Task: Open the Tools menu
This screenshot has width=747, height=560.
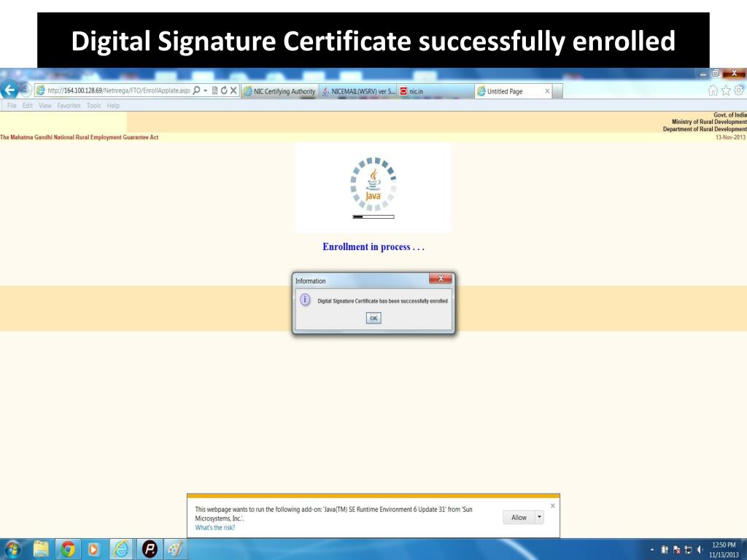Action: pyautogui.click(x=93, y=106)
